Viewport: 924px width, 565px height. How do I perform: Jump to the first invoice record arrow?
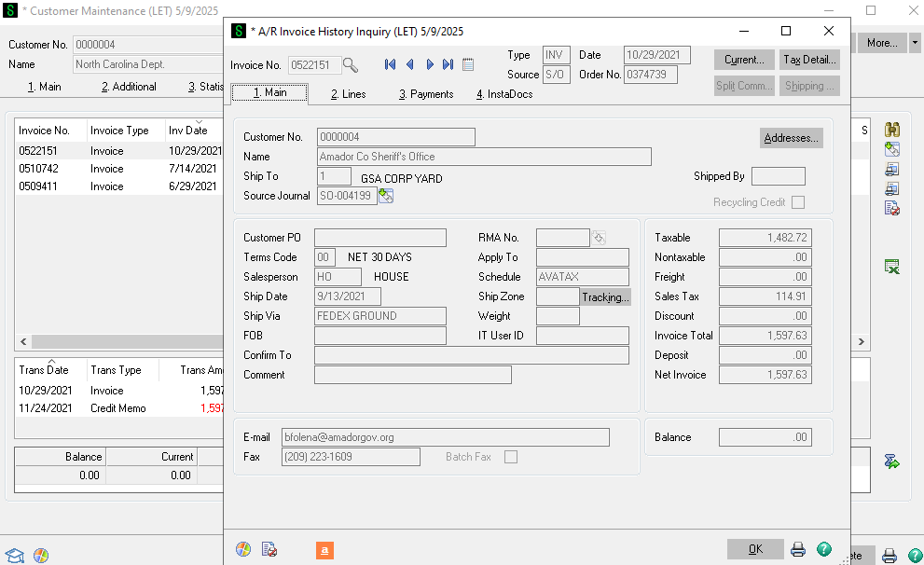pos(390,65)
